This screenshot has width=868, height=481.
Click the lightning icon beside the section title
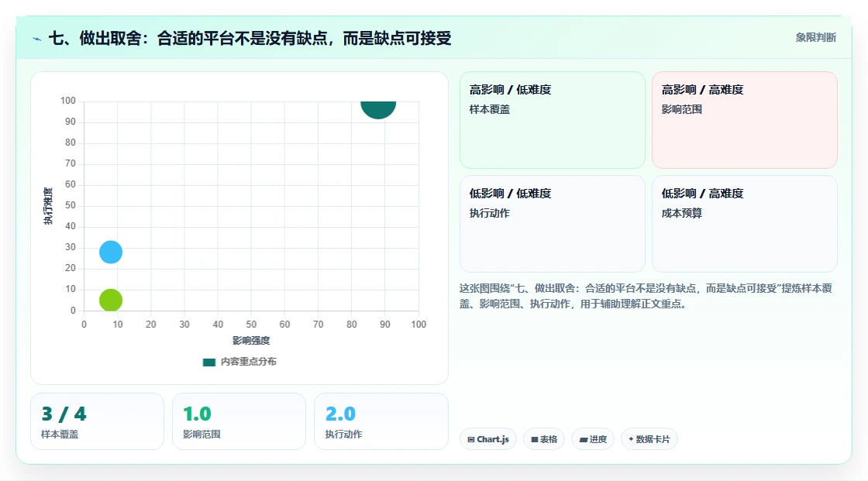tap(37, 39)
